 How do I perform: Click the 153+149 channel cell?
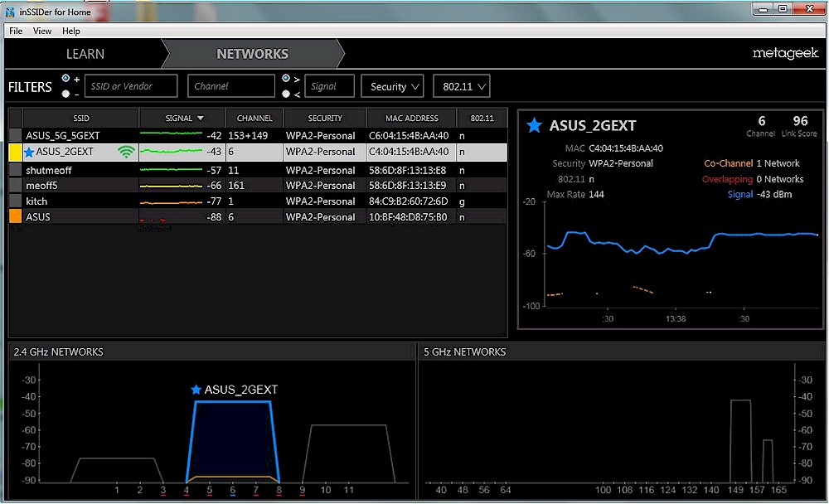[248, 135]
